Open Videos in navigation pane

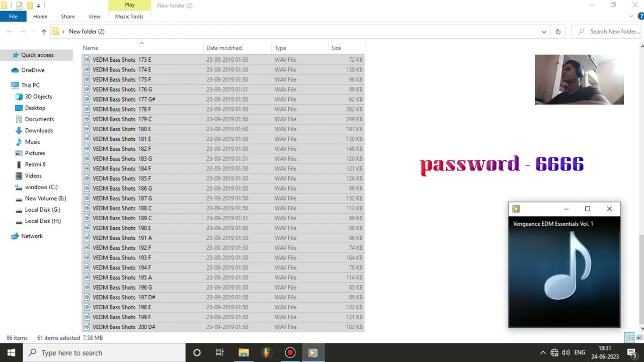[x=33, y=176]
